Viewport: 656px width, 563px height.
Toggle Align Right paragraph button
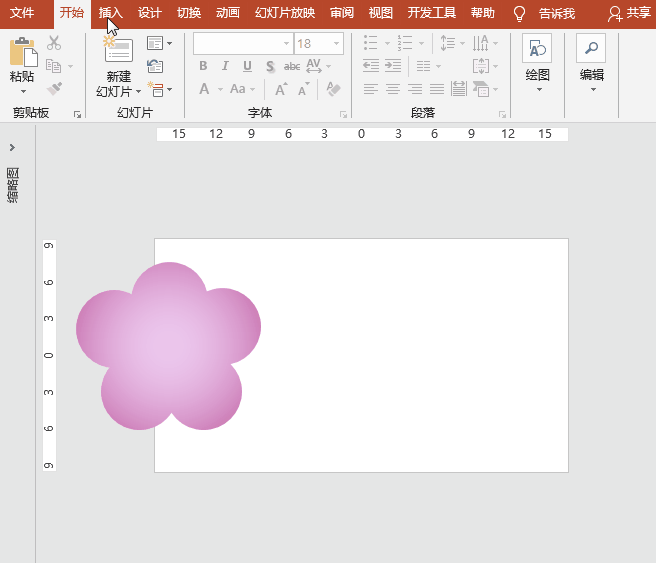click(415, 89)
